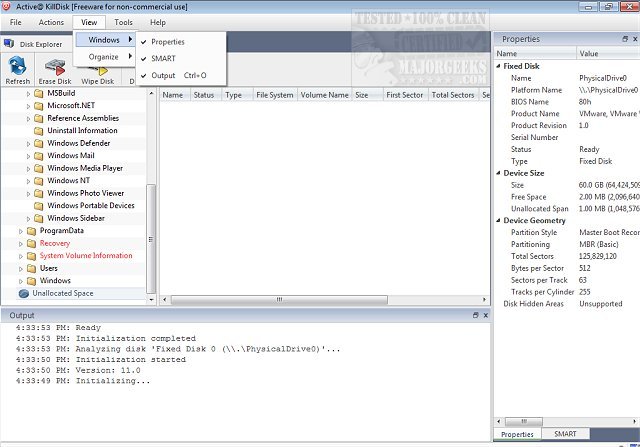
Task: Float the Properties panel with its restore icon
Action: pos(625,39)
